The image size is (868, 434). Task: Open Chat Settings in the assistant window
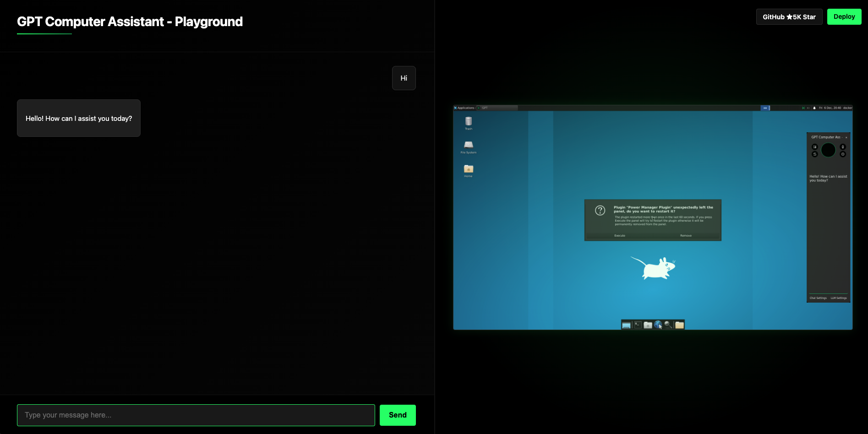tap(818, 298)
